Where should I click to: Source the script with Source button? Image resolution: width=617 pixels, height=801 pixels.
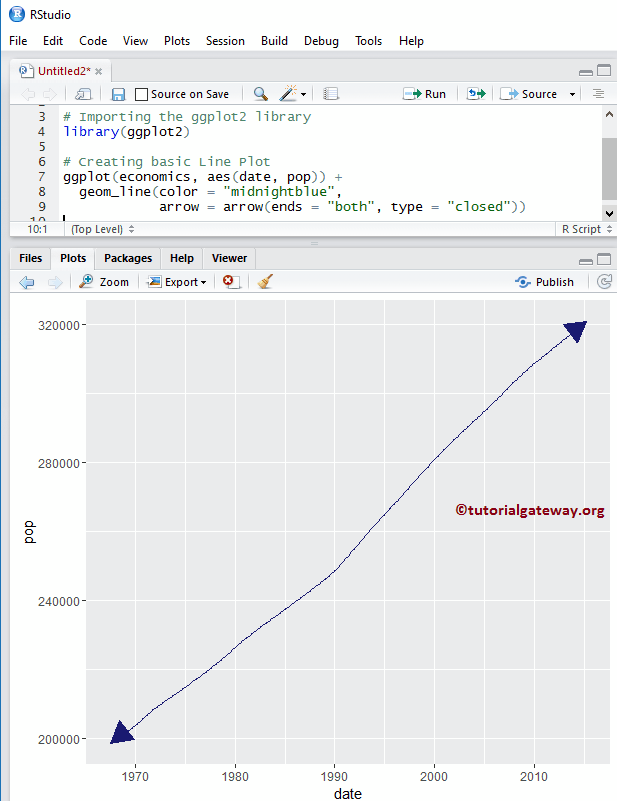point(529,94)
